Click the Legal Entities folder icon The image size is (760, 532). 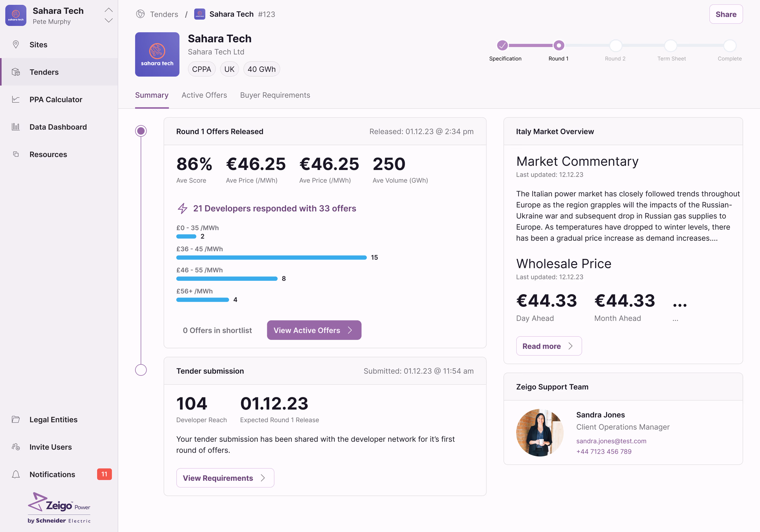coord(16,420)
